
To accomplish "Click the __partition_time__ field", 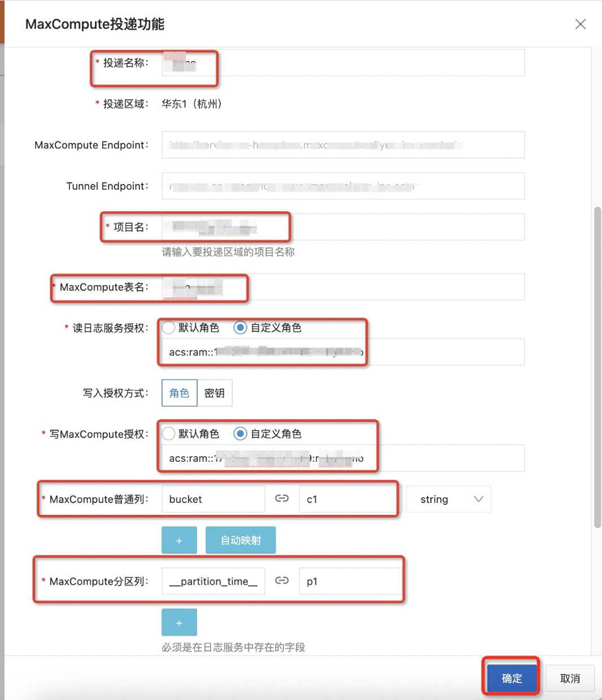I will coord(213,581).
